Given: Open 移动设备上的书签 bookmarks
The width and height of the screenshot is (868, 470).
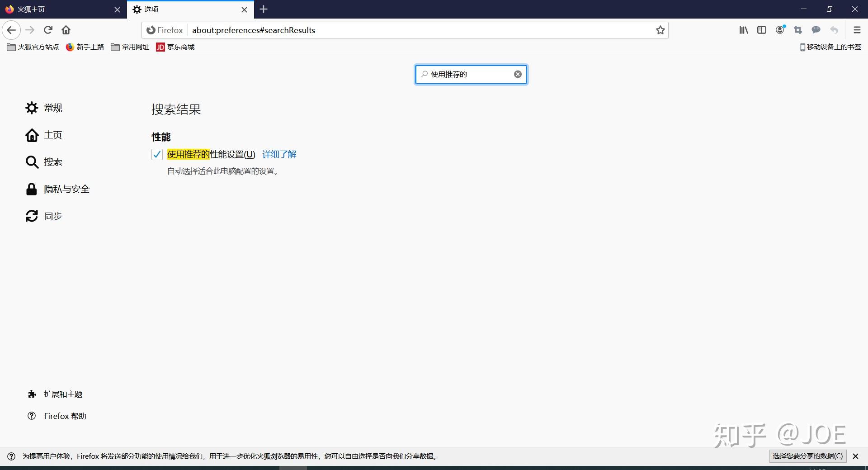Looking at the screenshot, I should (830, 47).
